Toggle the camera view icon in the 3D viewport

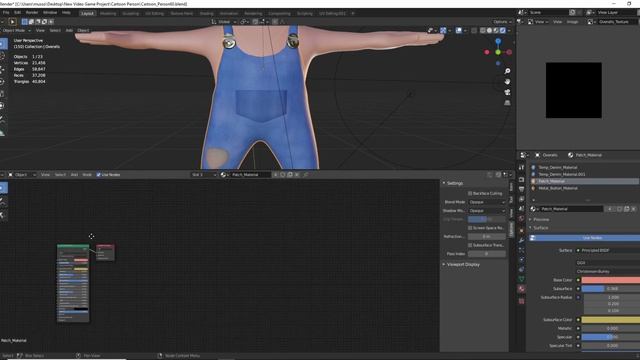[x=507, y=92]
